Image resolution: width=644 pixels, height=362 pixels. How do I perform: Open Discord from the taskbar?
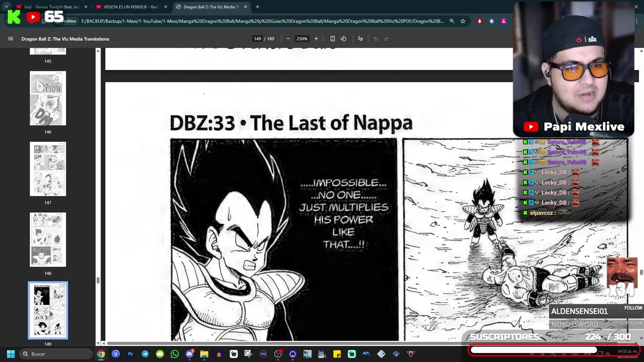(189, 354)
